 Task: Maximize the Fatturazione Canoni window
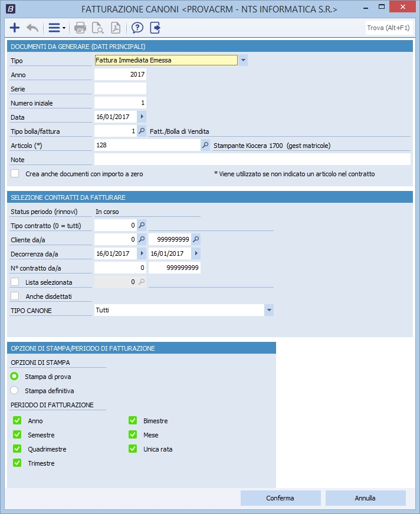(x=381, y=6)
